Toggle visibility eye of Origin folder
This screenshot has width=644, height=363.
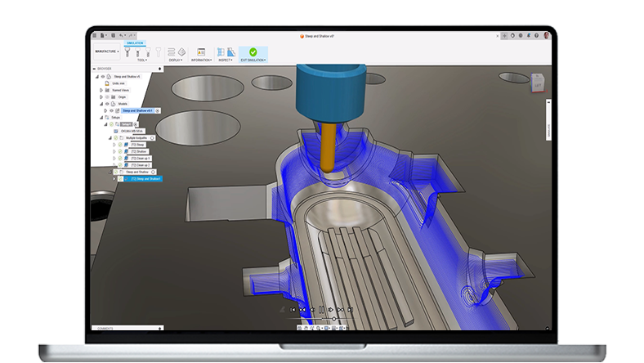(x=106, y=96)
